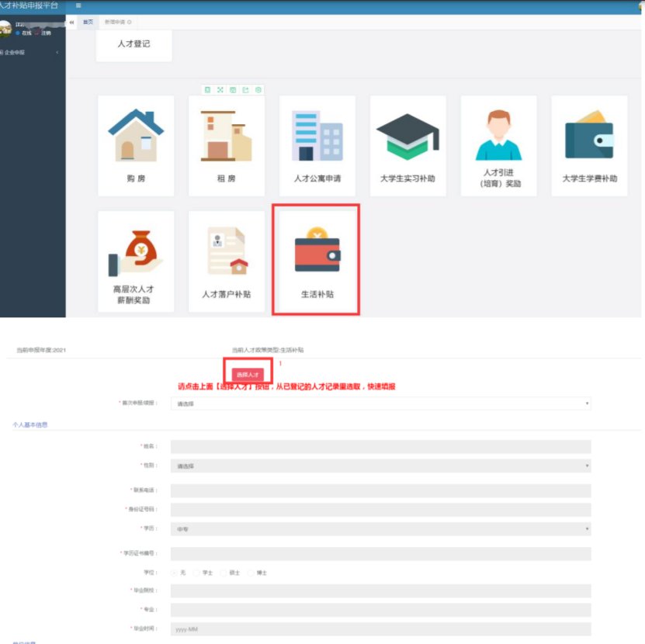
Task: Select the 博士 degree radio button
Action: click(251, 573)
